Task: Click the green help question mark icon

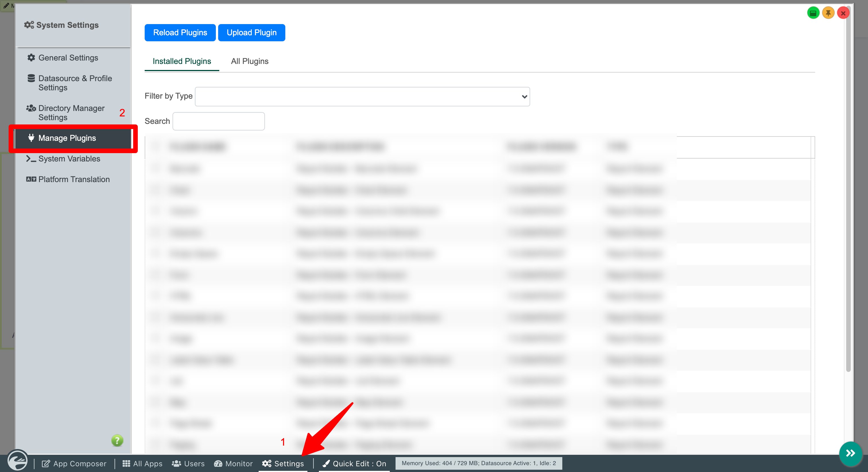Action: (117, 440)
